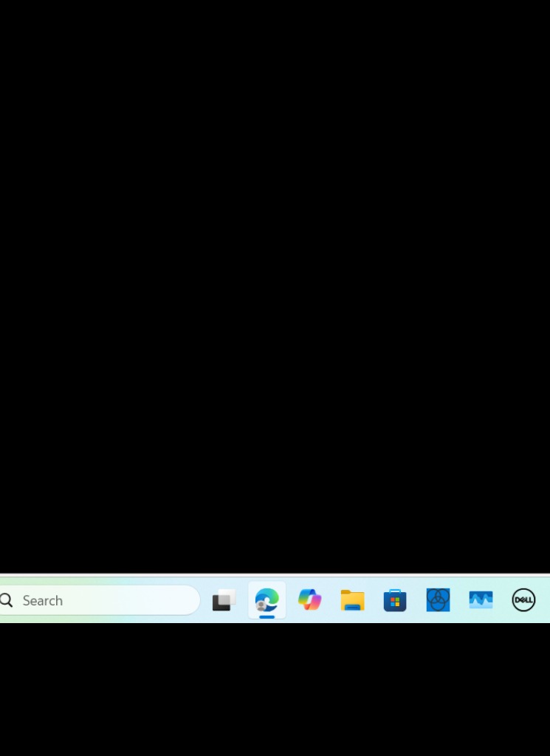Click the taskbar Search box
Screen dimensions: 550x756
[x=100, y=600]
